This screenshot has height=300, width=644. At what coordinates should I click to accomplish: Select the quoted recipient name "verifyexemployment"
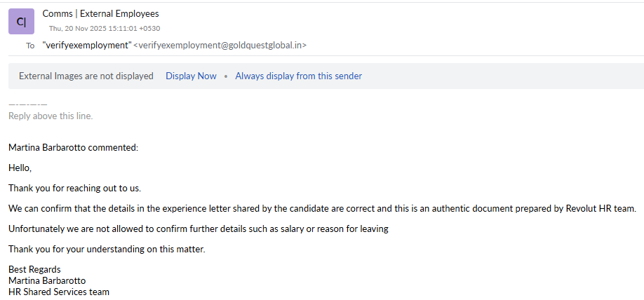point(86,45)
